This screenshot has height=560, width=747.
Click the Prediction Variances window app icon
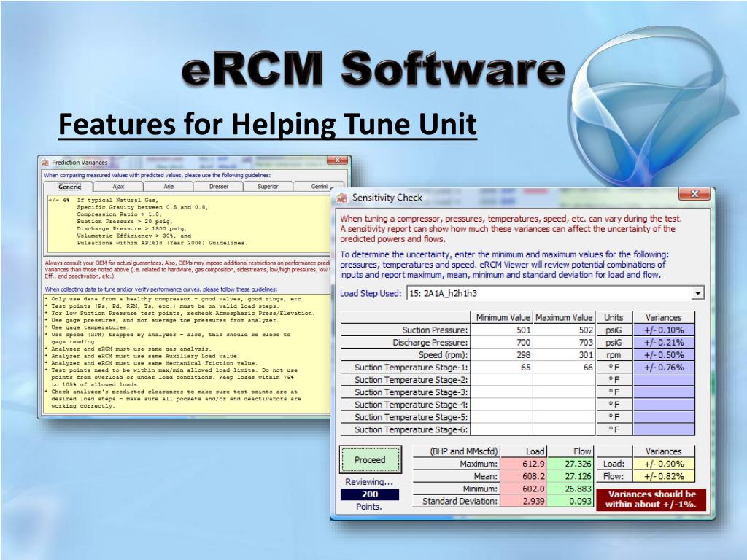point(45,163)
